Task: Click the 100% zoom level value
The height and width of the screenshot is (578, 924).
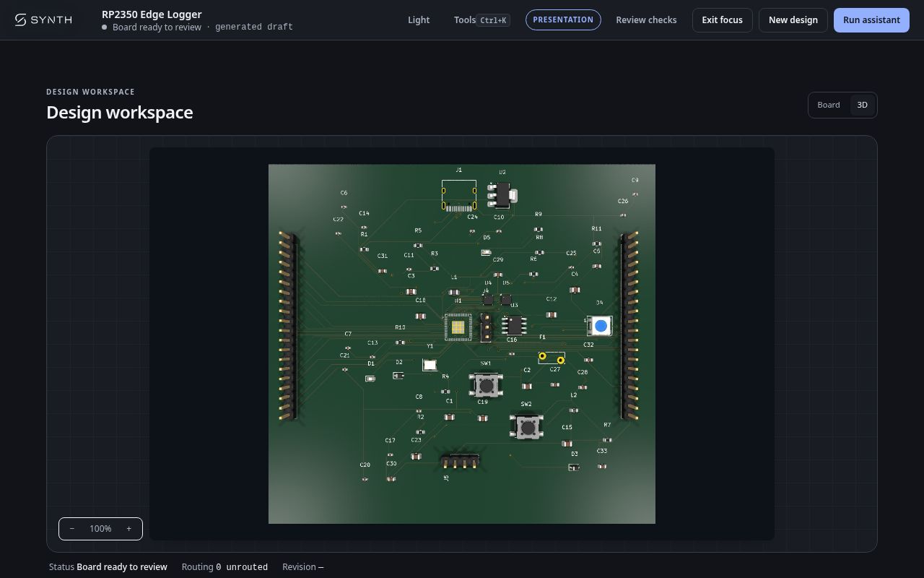Action: [100, 529]
